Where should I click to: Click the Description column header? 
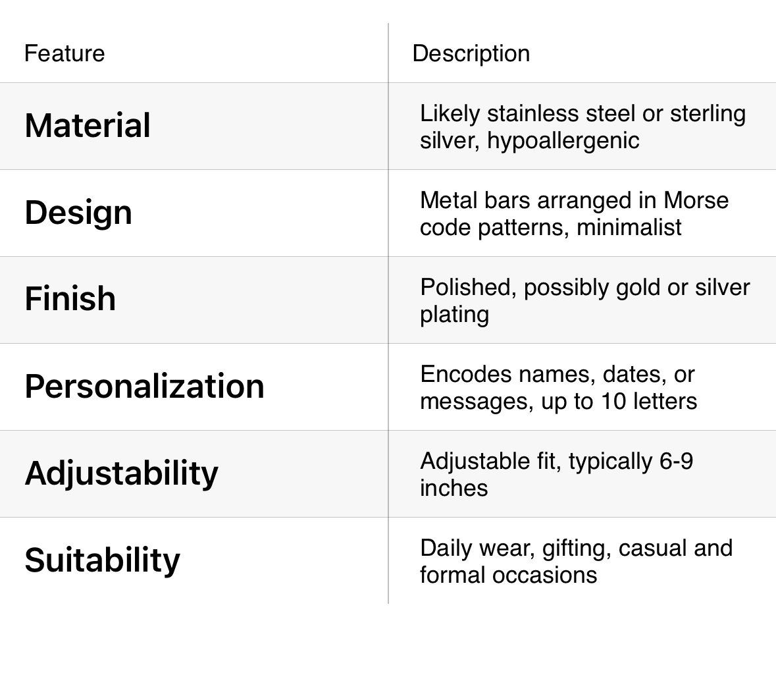point(471,53)
